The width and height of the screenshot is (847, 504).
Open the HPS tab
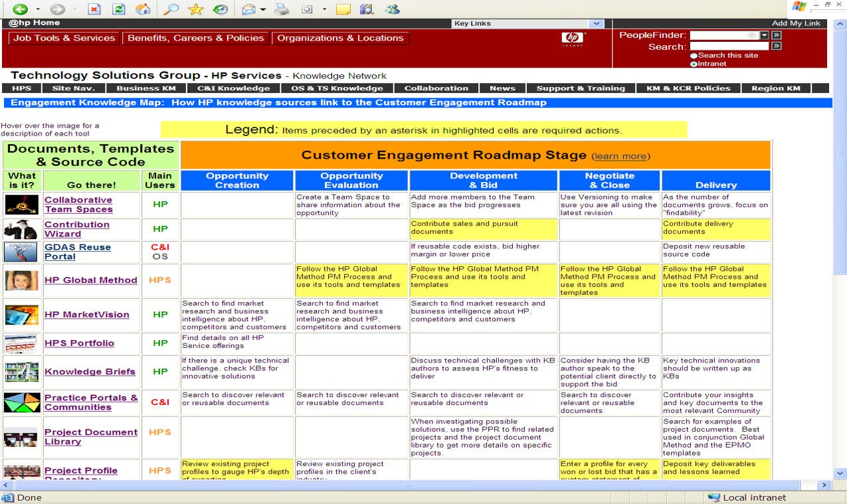coord(22,88)
